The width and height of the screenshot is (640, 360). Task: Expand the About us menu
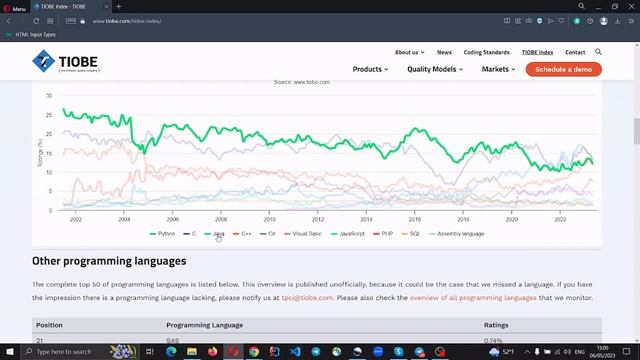tap(409, 52)
